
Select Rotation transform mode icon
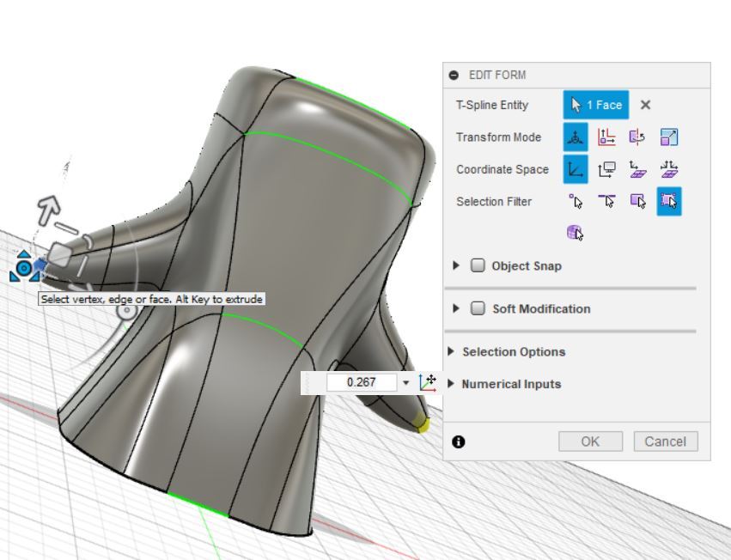point(637,137)
